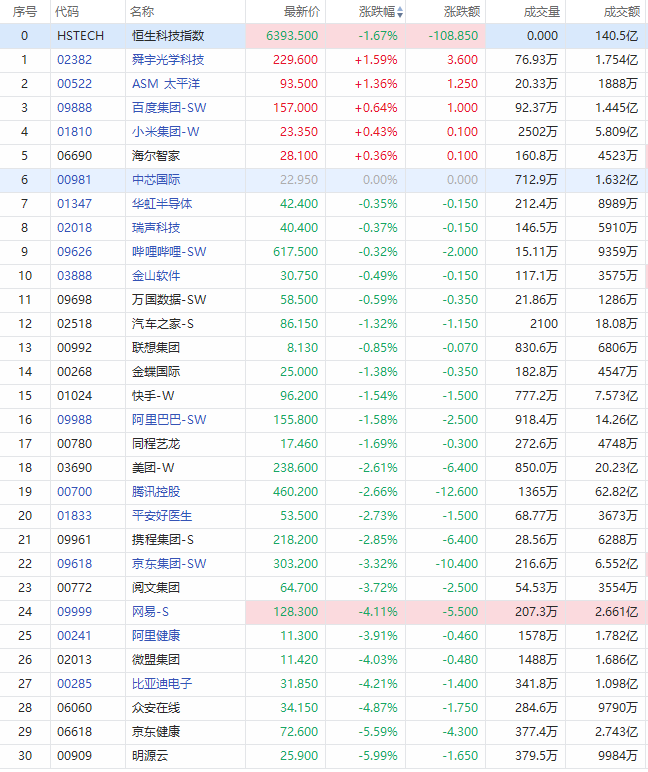The image size is (648, 772).
Task: Open stock code 09988
Action: [x=74, y=419]
